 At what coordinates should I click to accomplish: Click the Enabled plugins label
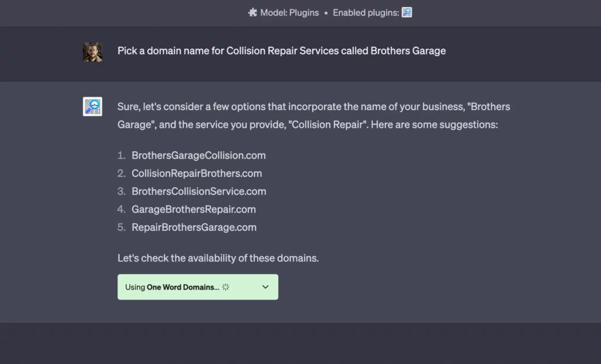pos(365,12)
